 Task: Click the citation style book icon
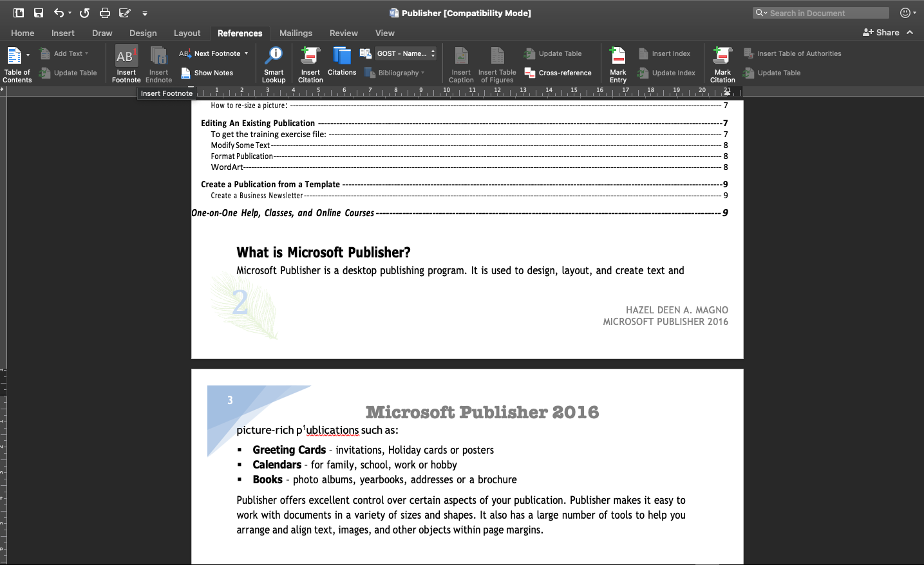[366, 53]
